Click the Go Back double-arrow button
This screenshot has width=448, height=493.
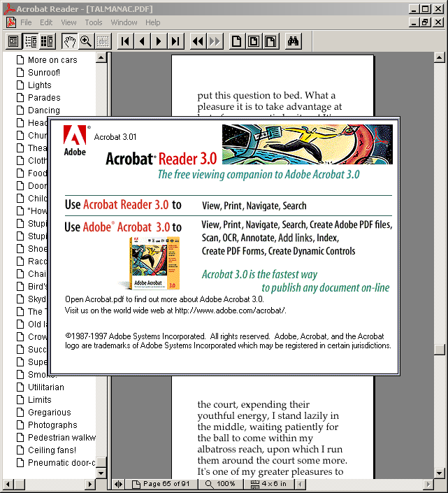[198, 41]
